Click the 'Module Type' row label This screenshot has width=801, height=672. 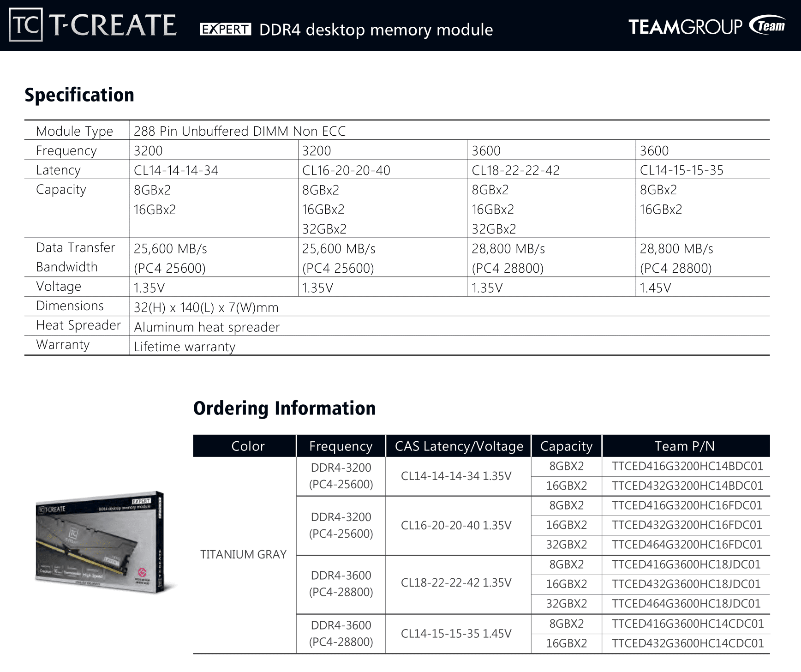74,131
